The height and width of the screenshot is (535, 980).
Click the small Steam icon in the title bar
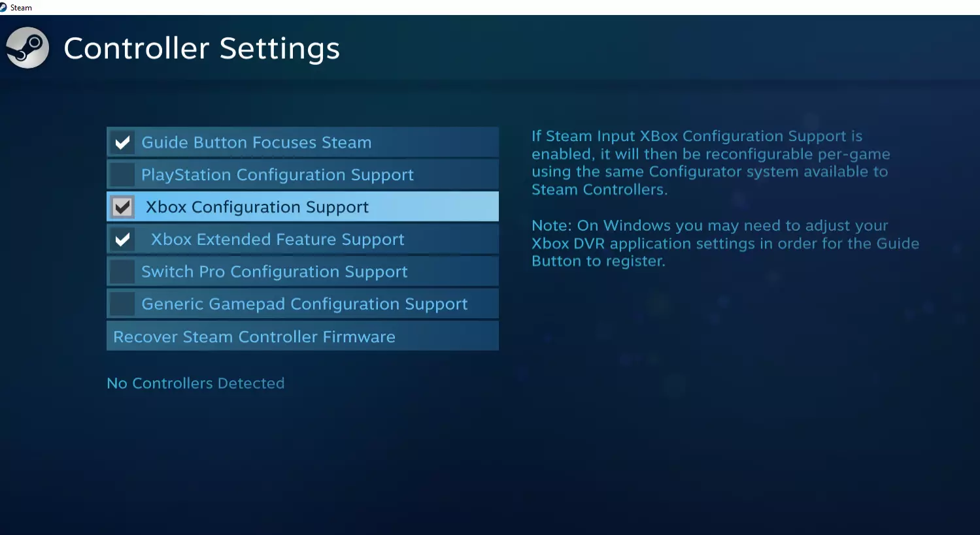click(3, 7)
